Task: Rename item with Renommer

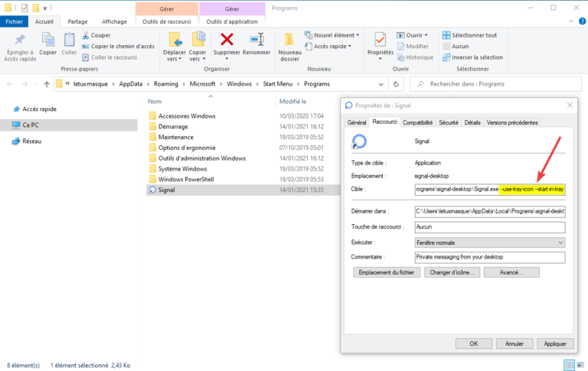Action: (x=256, y=44)
